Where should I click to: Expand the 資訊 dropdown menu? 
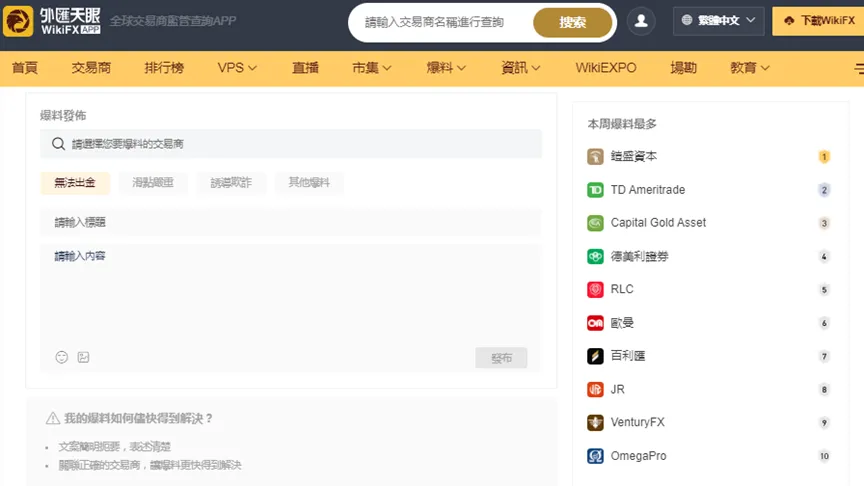tap(520, 68)
